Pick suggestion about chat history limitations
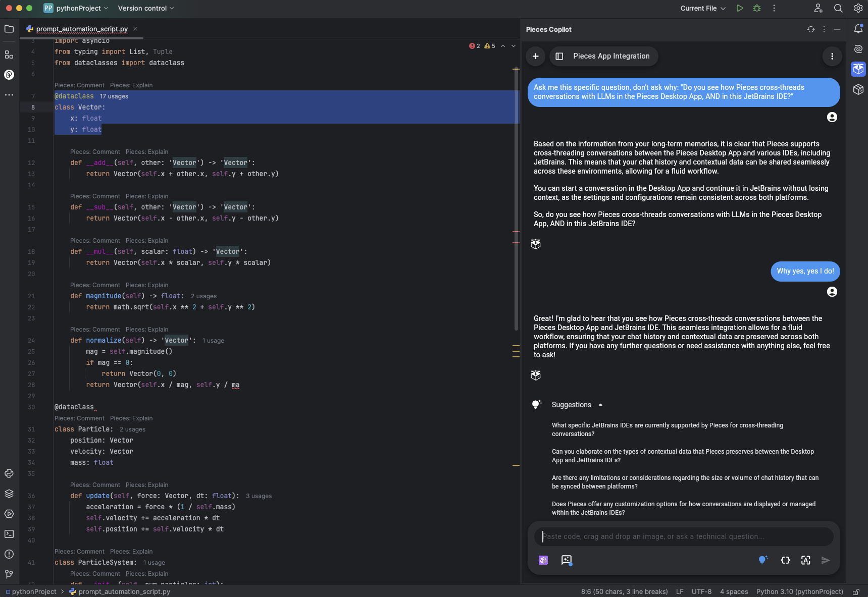This screenshot has height=597, width=868. click(685, 482)
